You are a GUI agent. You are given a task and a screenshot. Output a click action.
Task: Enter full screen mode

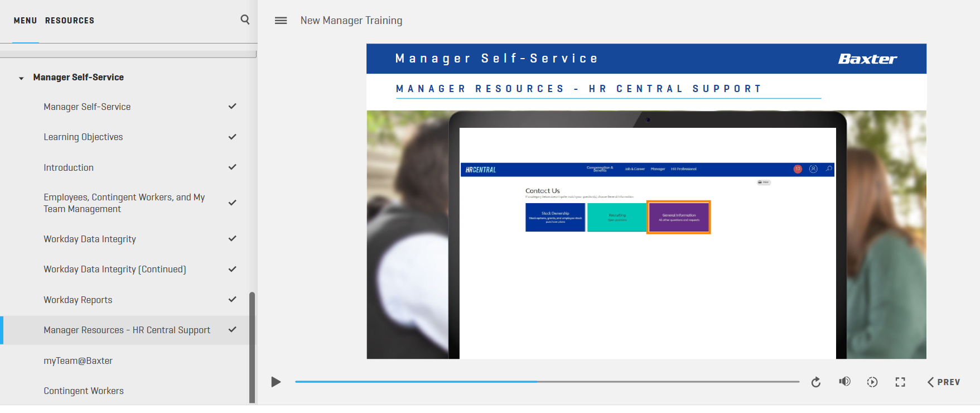(x=900, y=382)
